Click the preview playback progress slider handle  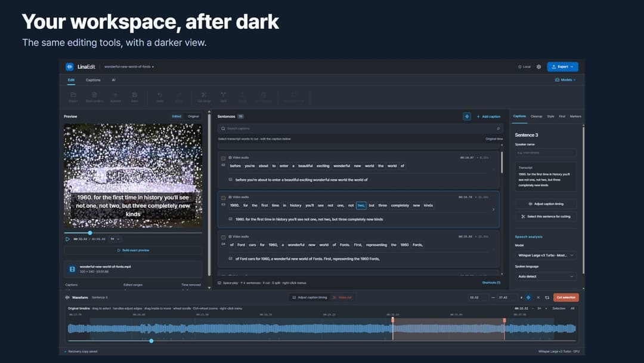click(90, 233)
